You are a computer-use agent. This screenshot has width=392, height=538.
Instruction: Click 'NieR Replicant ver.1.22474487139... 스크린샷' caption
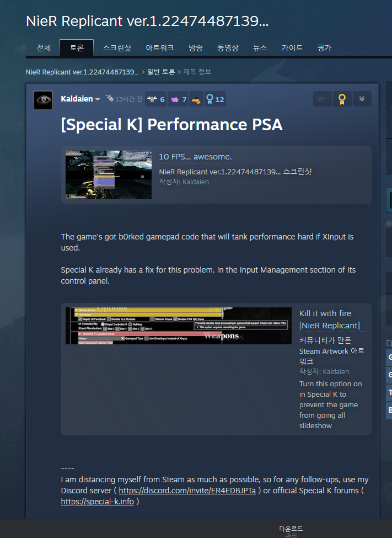click(x=235, y=172)
